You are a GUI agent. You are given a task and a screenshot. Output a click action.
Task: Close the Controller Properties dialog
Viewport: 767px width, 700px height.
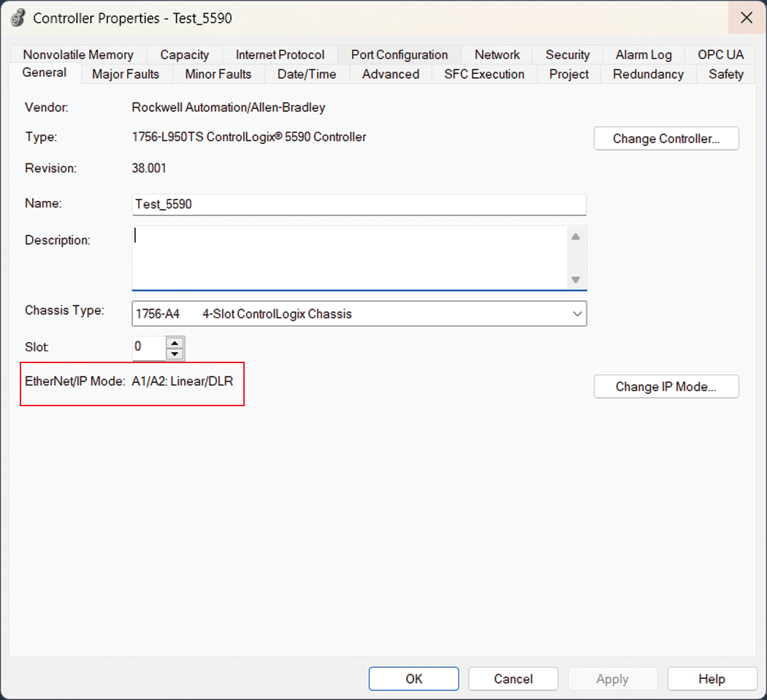click(747, 18)
